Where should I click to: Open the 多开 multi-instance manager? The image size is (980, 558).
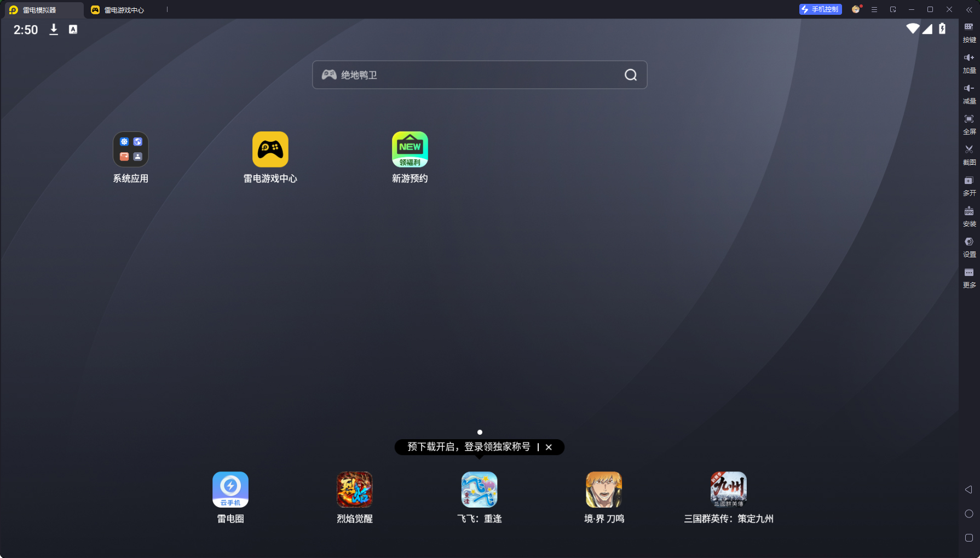[969, 186]
